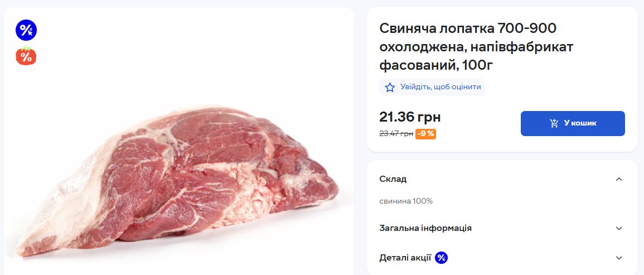Select the Склад section heading
This screenshot has height=275, width=644.
point(393,179)
